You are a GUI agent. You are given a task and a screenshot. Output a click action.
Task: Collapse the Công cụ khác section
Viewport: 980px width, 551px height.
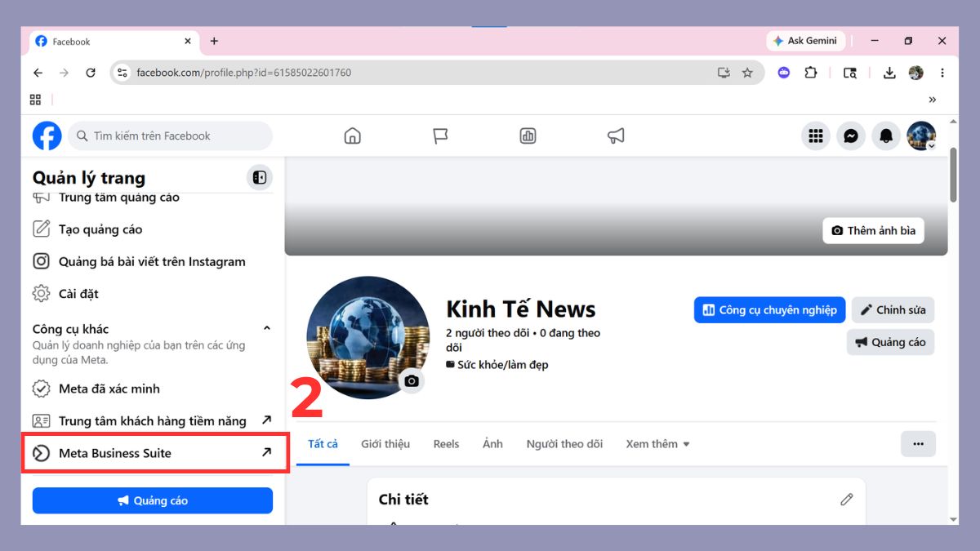(x=266, y=328)
